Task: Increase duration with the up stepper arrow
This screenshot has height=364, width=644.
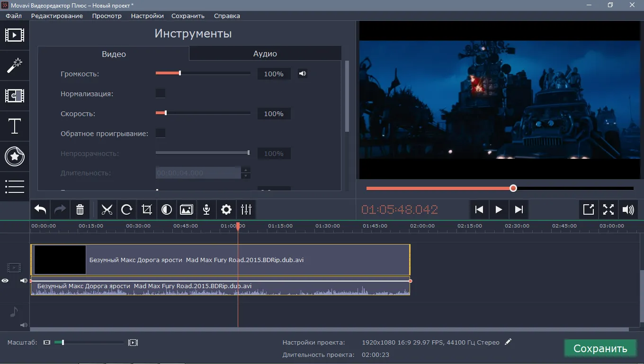Action: (245, 170)
